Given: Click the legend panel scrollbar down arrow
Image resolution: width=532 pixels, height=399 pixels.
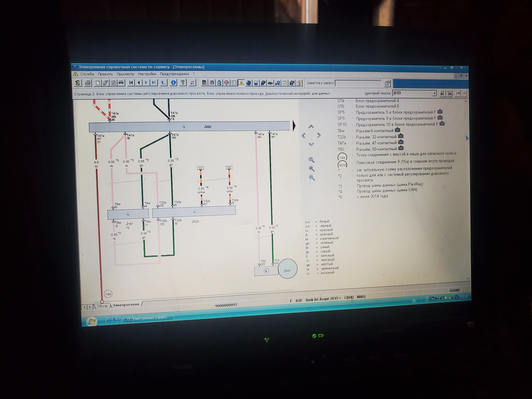Looking at the screenshot, I should coord(468,279).
